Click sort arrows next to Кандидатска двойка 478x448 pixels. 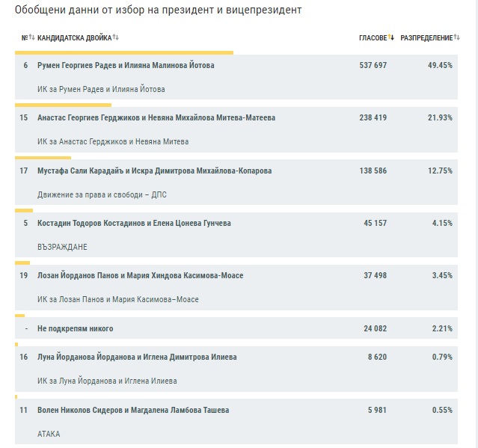[115, 37]
